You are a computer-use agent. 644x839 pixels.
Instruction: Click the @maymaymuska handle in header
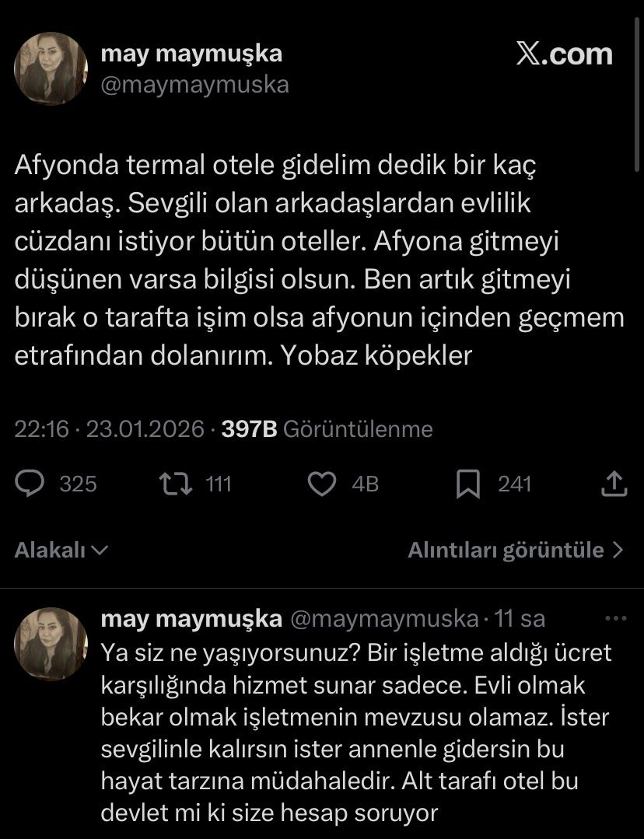click(x=194, y=84)
